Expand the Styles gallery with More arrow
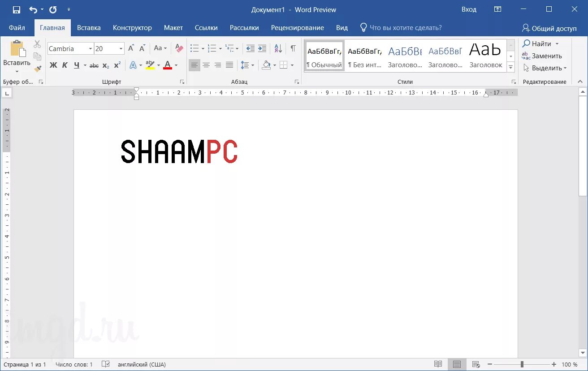Image resolution: width=588 pixels, height=371 pixels. (511, 67)
